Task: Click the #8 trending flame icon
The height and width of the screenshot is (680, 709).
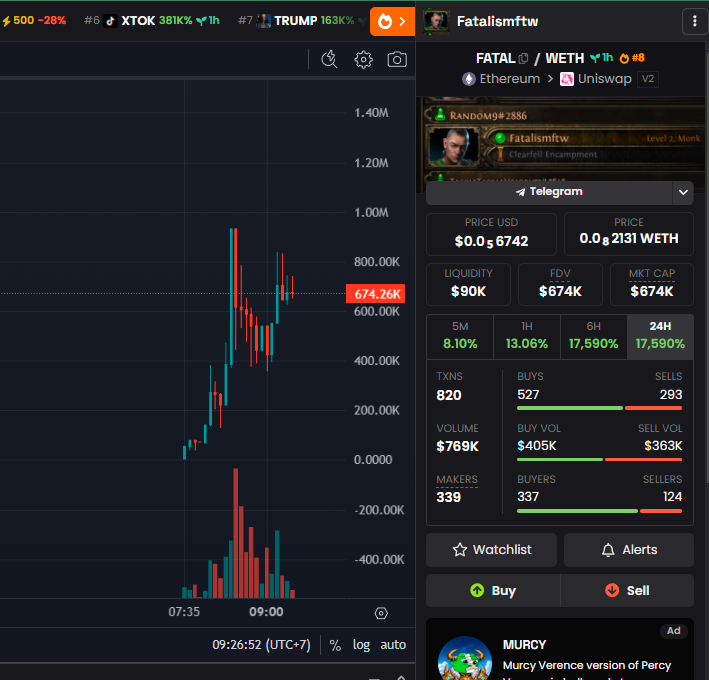Action: [x=624, y=58]
